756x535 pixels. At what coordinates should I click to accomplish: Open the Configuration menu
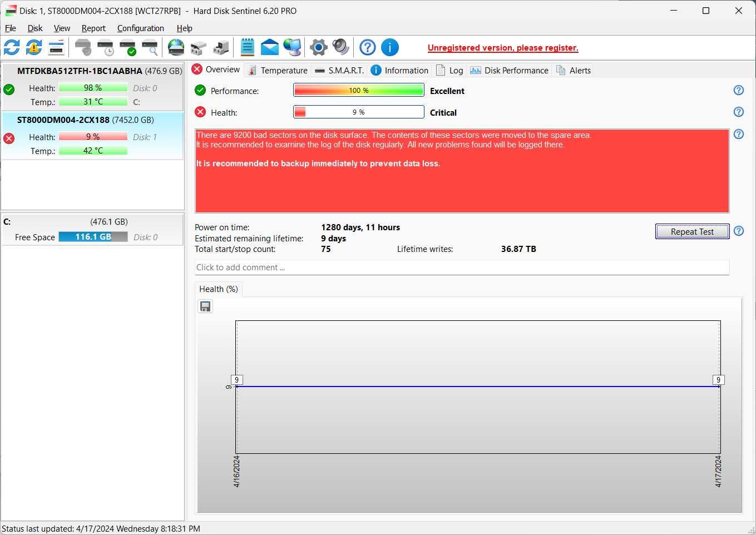(141, 28)
